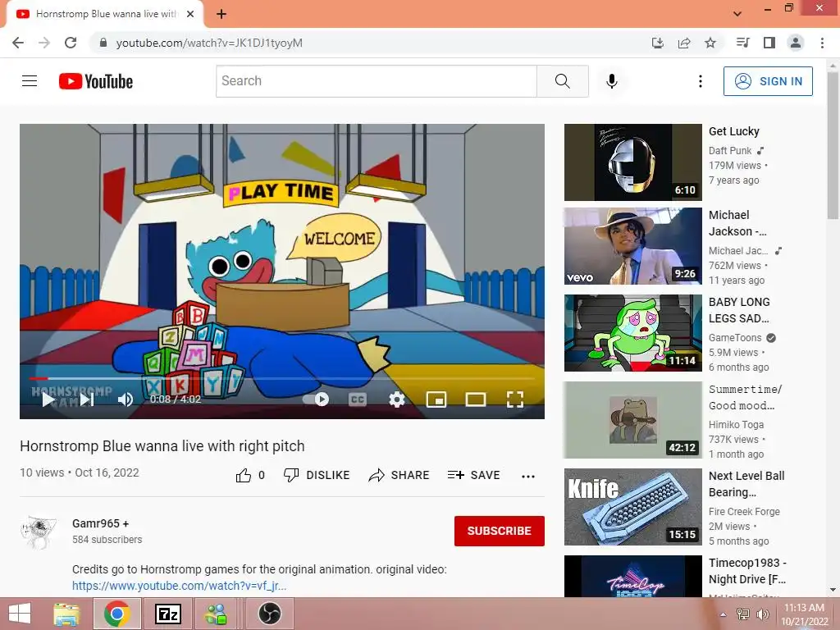Go to the YouTube home logo
This screenshot has height=630, width=840.
pos(96,81)
